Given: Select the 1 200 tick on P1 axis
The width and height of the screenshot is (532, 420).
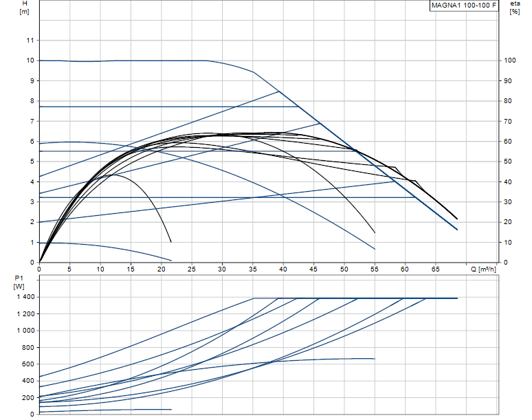Looking at the screenshot, I should [26, 314].
